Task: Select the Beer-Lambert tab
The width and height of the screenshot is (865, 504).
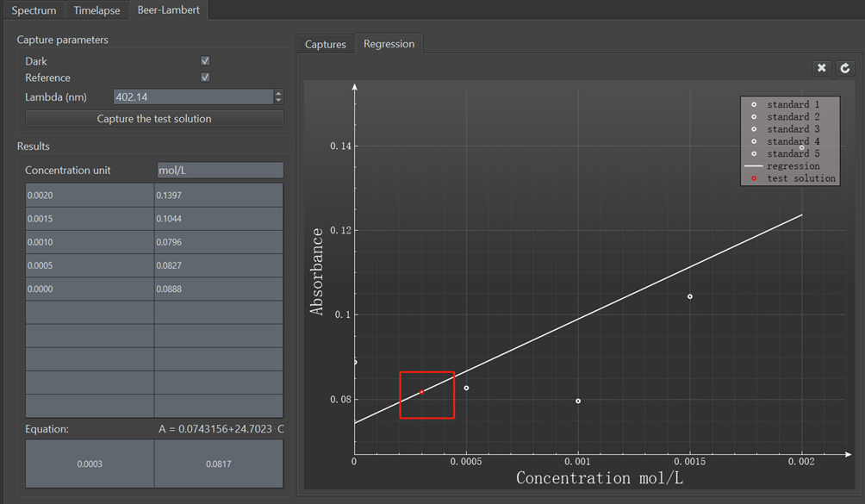Action: (168, 10)
